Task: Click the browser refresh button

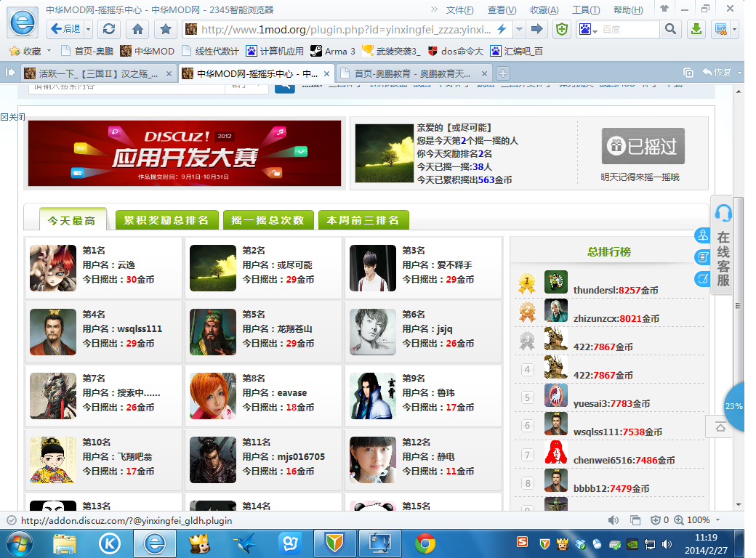Action: [x=109, y=29]
